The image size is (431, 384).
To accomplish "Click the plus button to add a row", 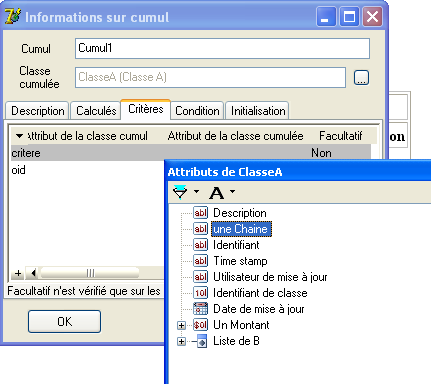I will [18, 273].
